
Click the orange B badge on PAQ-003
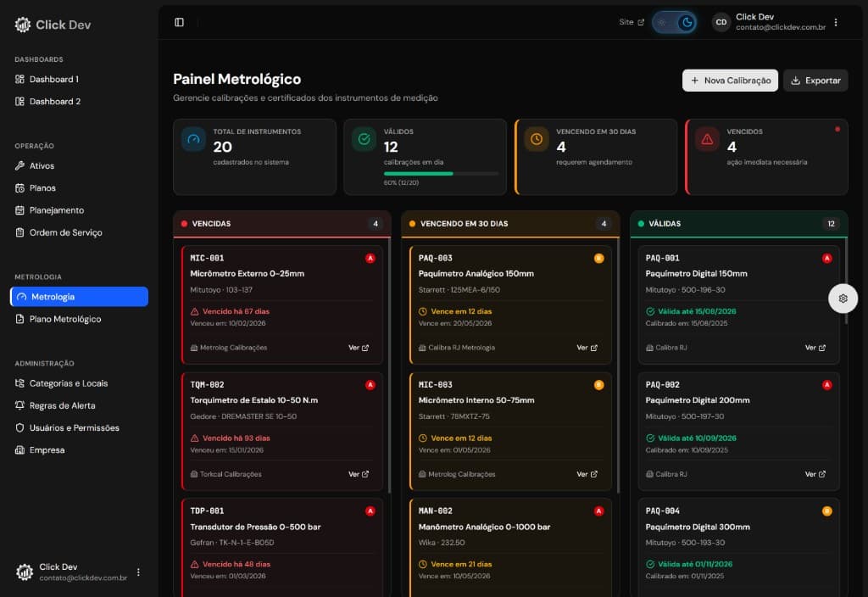[x=598, y=258]
